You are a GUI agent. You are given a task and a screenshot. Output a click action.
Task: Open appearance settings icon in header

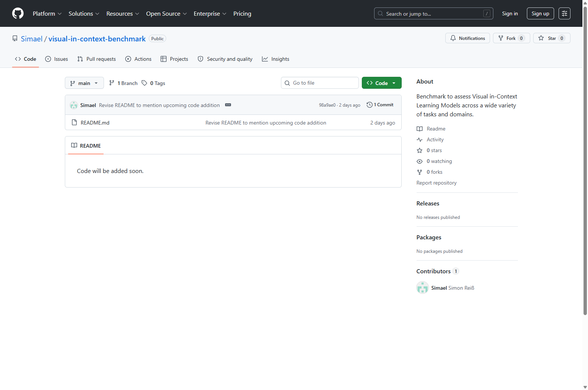pos(565,13)
